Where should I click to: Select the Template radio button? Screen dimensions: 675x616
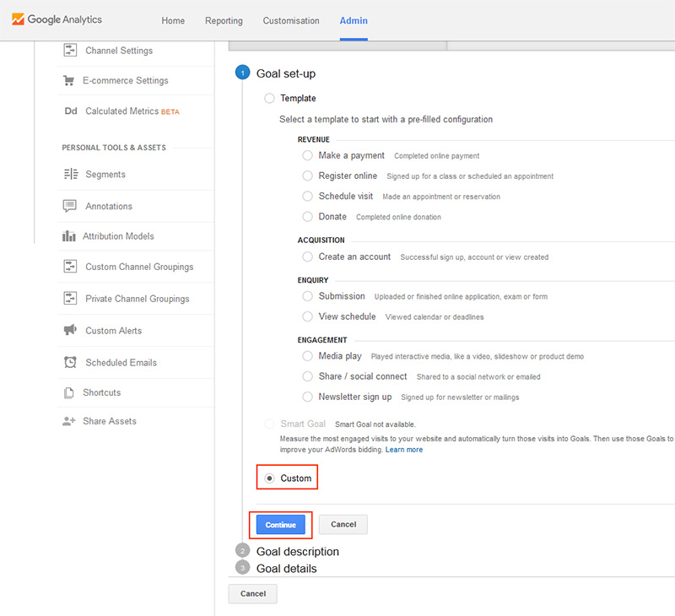tap(269, 98)
